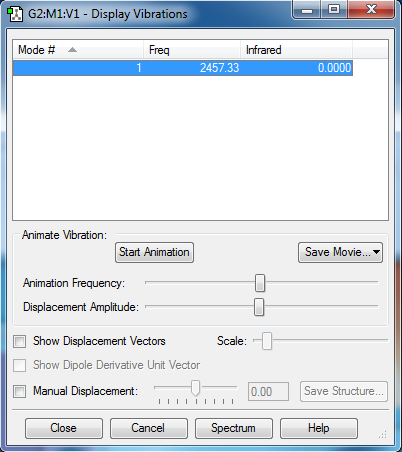Image resolution: width=402 pixels, height=452 pixels.
Task: Click the Show Dipole Derivative Unit Vector checkbox
Action: 19,365
